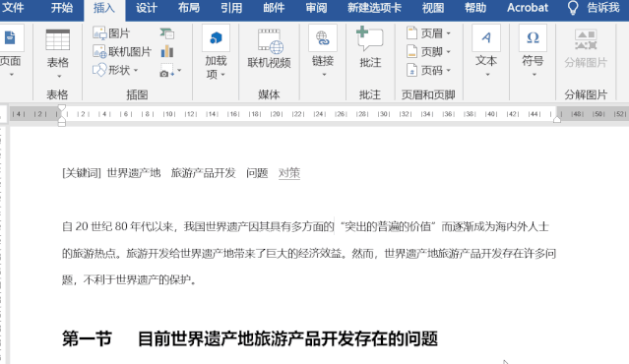The height and width of the screenshot is (364, 629).
Task: Expand the 形状 dropdown arrow
Action: click(136, 71)
